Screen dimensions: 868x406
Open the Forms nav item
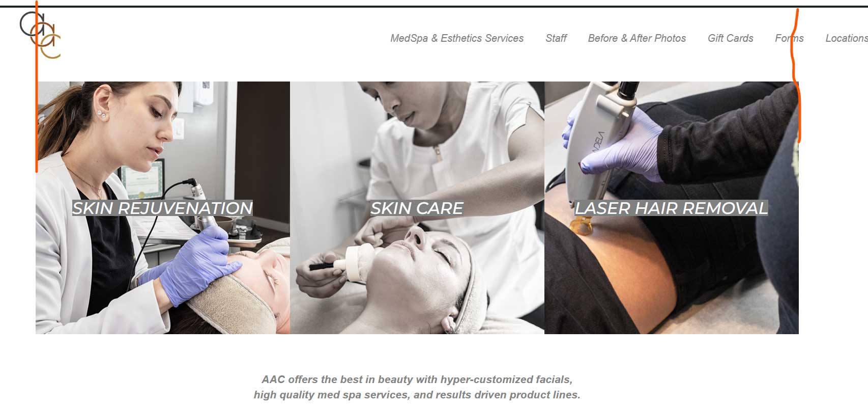tap(789, 38)
